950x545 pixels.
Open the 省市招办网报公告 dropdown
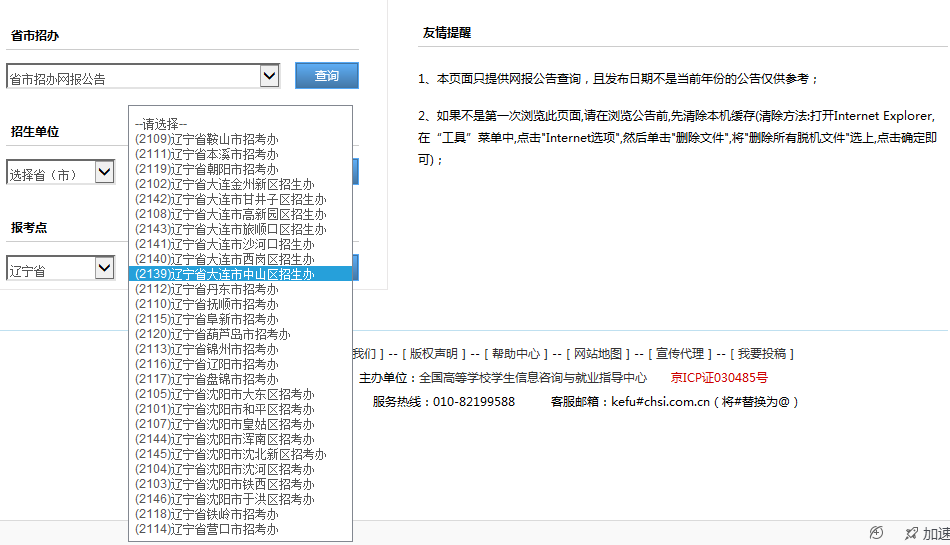pyautogui.click(x=268, y=76)
